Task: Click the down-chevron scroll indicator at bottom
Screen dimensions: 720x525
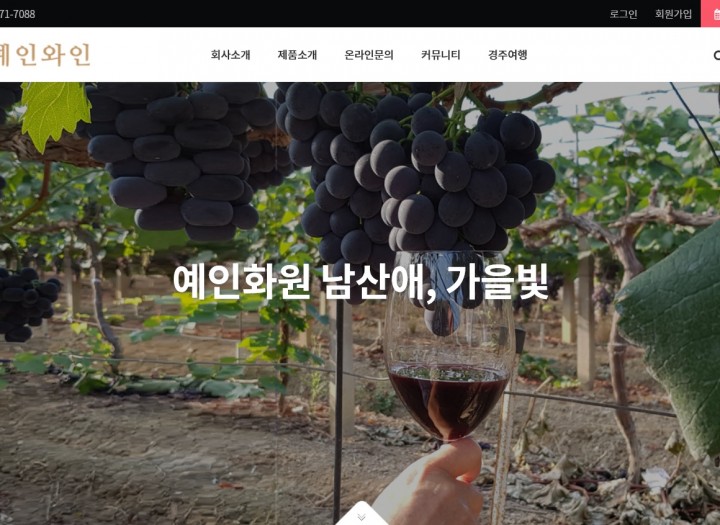Action: coord(361,517)
